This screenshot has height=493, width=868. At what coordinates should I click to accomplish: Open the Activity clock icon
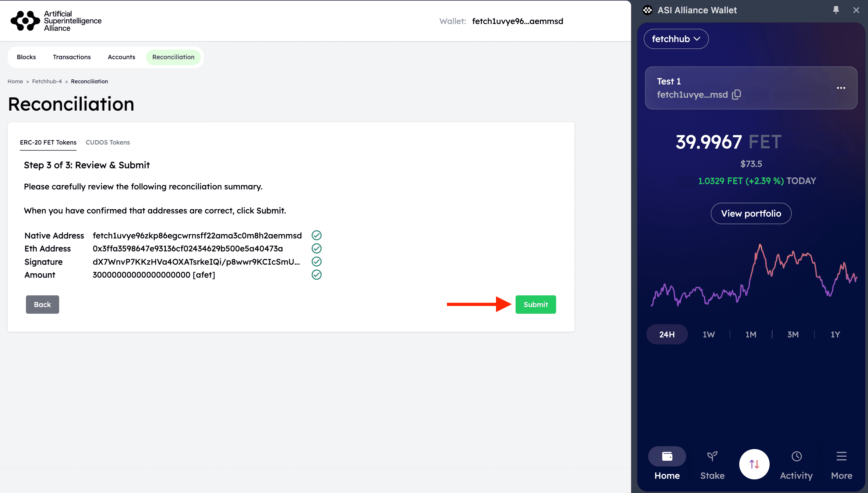pyautogui.click(x=796, y=456)
